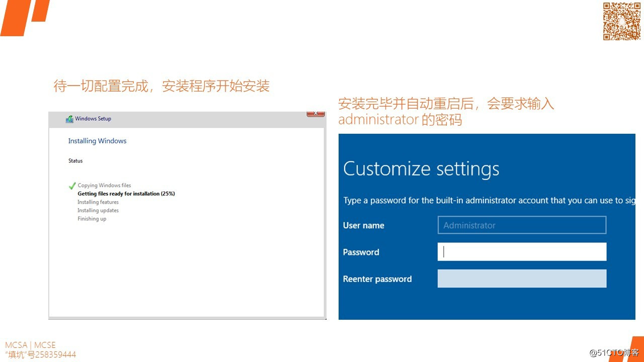Click the 'Status' label in Setup

[x=75, y=161]
